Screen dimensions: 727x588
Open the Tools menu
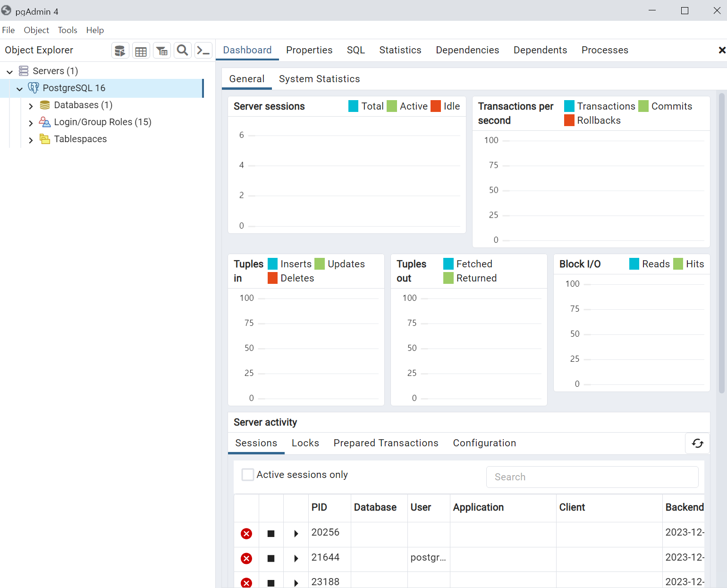(x=68, y=30)
